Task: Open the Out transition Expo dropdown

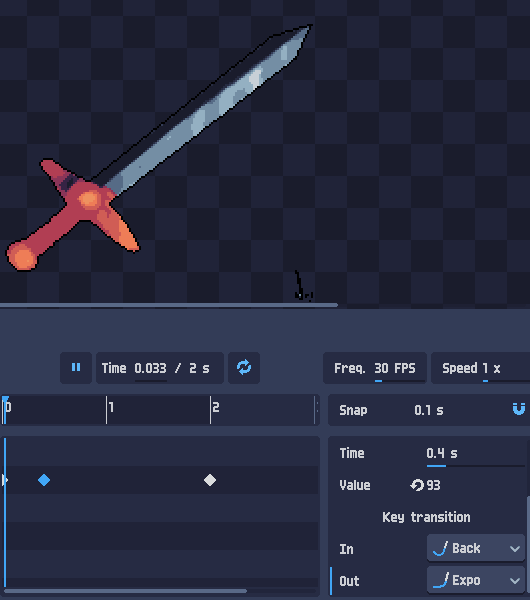Action: pyautogui.click(x=476, y=580)
